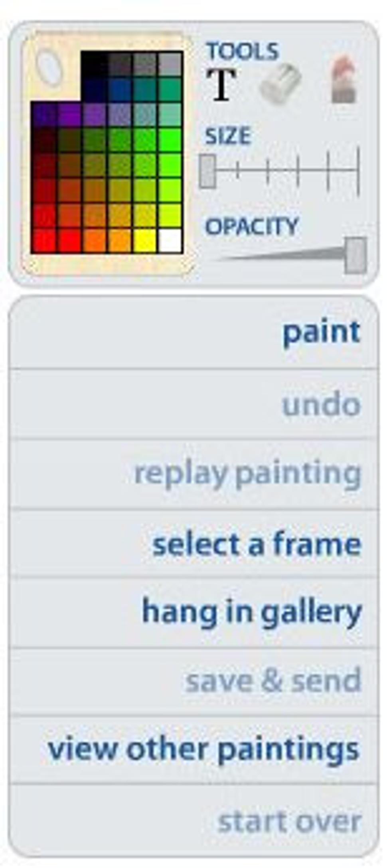
Task: Select the Text tool
Action: click(x=221, y=85)
